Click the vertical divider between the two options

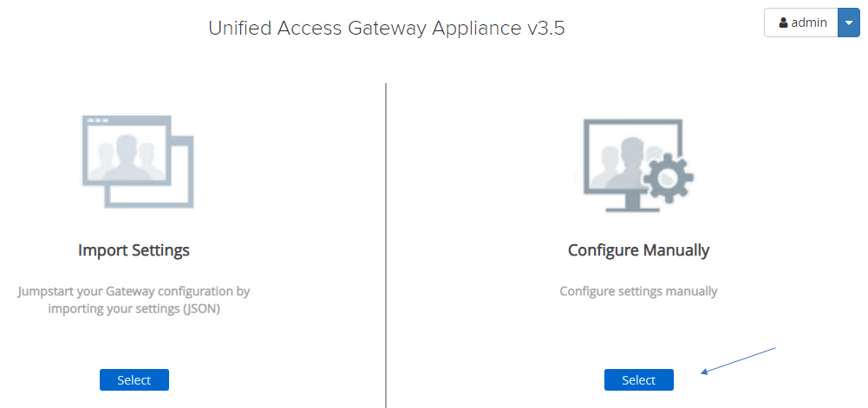click(386, 243)
